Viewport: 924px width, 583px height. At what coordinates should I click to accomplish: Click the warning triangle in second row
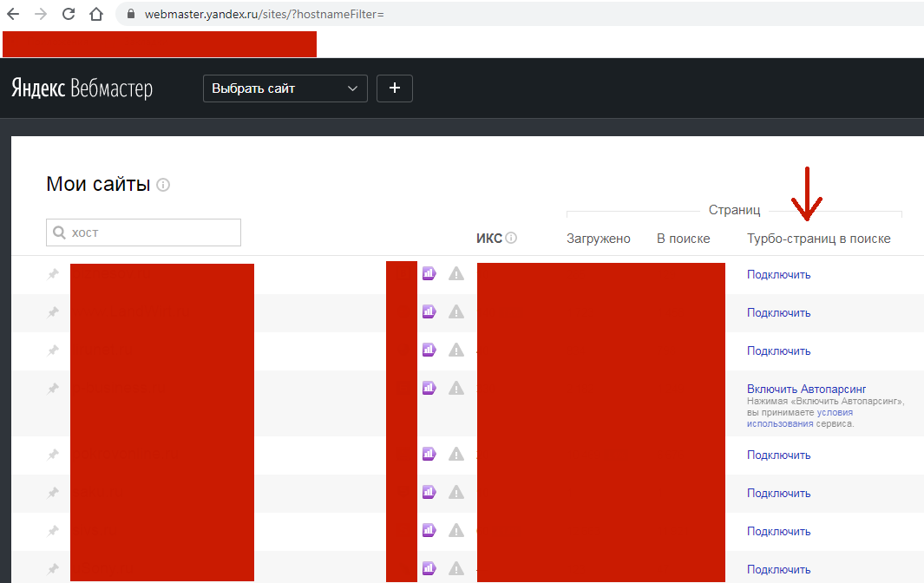(456, 312)
